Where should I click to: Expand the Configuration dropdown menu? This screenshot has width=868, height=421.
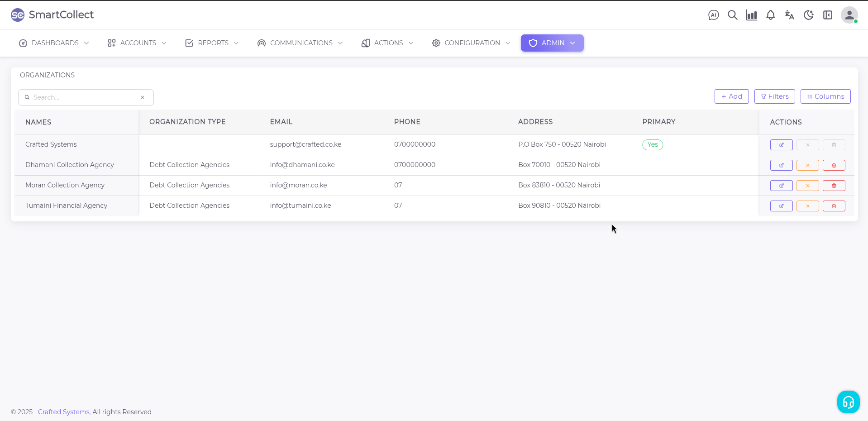point(471,43)
